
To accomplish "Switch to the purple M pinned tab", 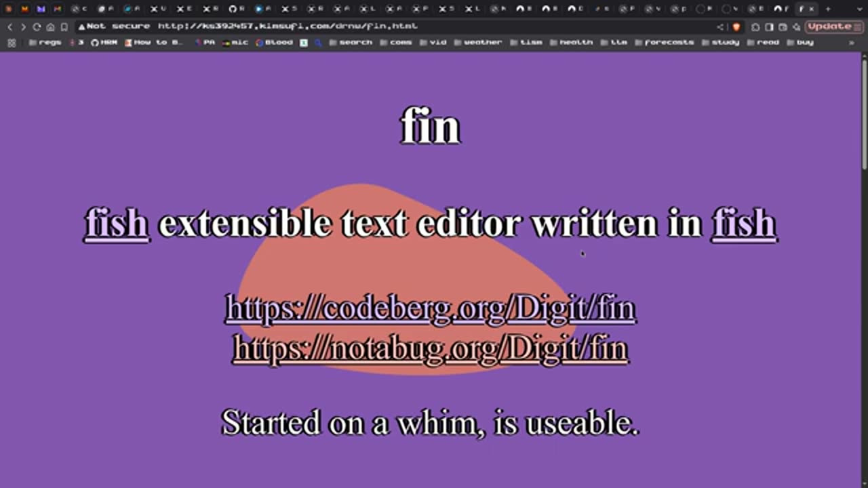I will (41, 9).
